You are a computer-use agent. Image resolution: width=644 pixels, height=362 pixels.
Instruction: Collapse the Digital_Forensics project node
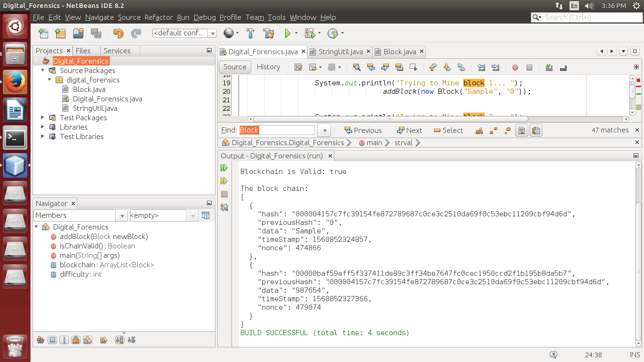(37, 61)
